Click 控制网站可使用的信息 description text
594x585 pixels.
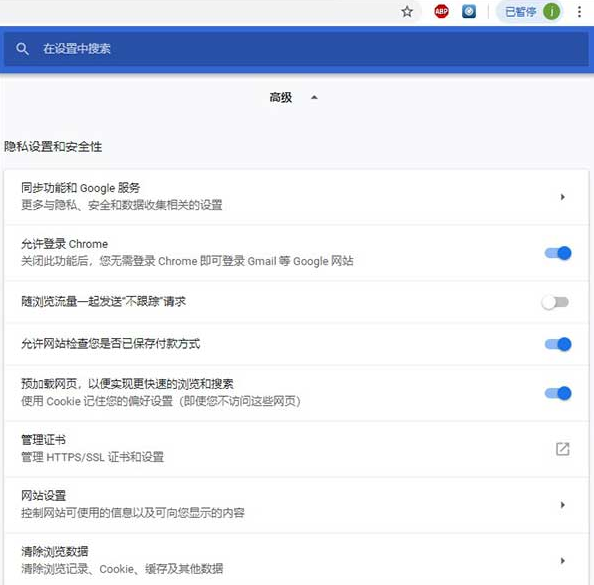point(133,513)
